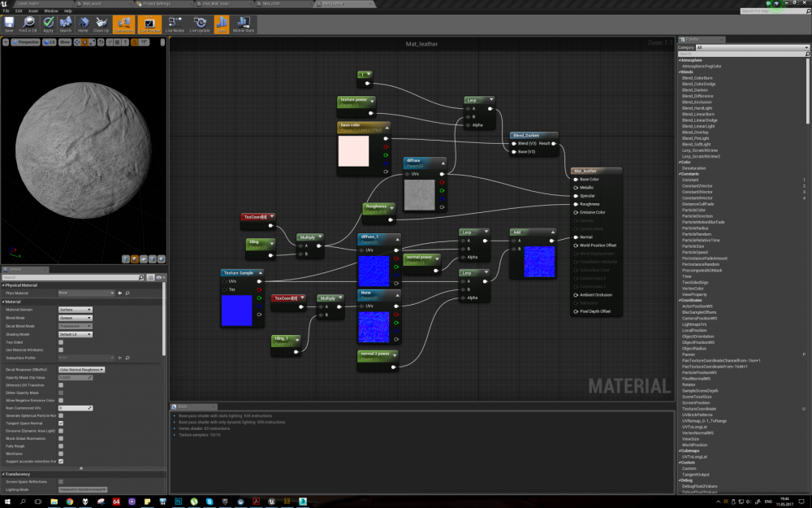Open the Search toolbar icon
812x508 pixels.
[x=65, y=24]
